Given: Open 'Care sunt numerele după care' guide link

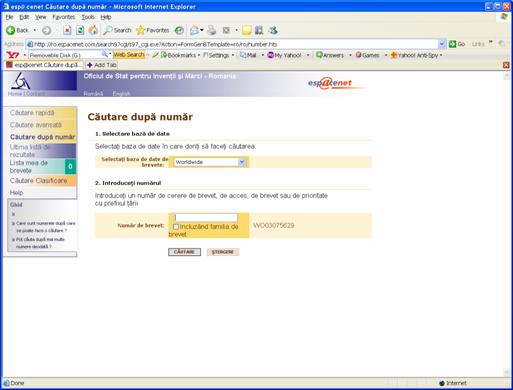Looking at the screenshot, I should coord(46,227).
